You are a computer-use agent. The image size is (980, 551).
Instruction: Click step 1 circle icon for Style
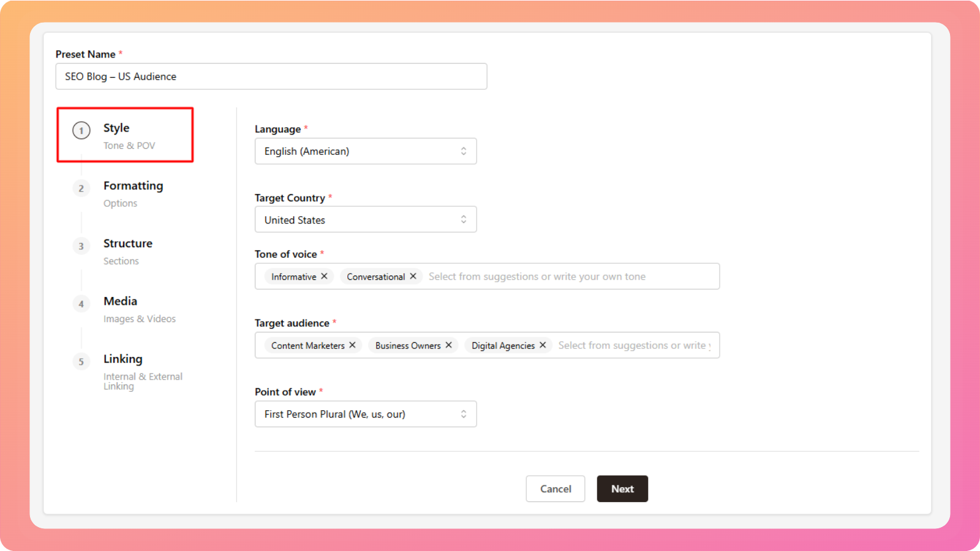coord(81,130)
